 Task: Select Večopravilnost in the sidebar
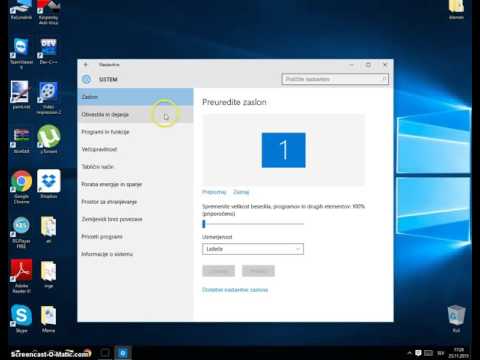pos(135,149)
